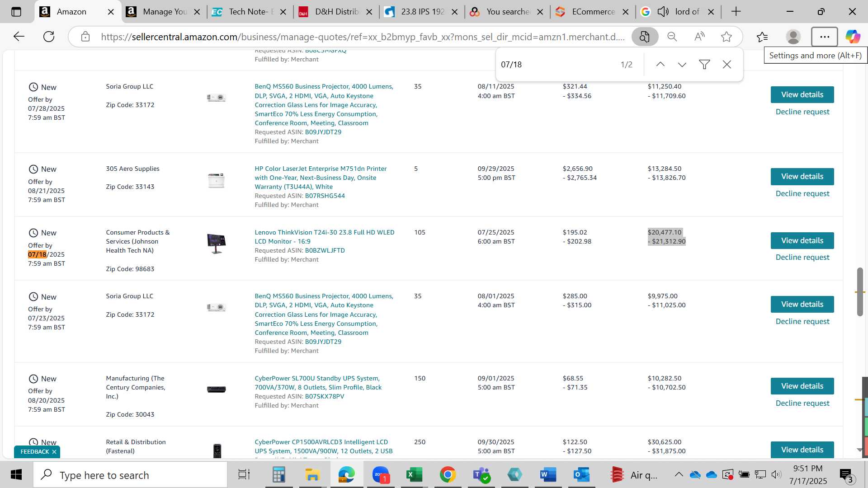Open the Favorites list icon
The width and height of the screenshot is (868, 488).
point(762,37)
